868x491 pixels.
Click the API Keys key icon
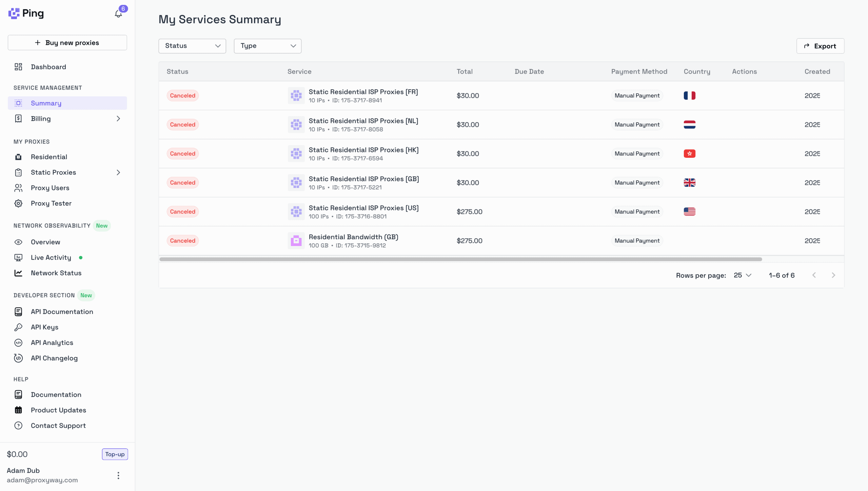(x=18, y=327)
